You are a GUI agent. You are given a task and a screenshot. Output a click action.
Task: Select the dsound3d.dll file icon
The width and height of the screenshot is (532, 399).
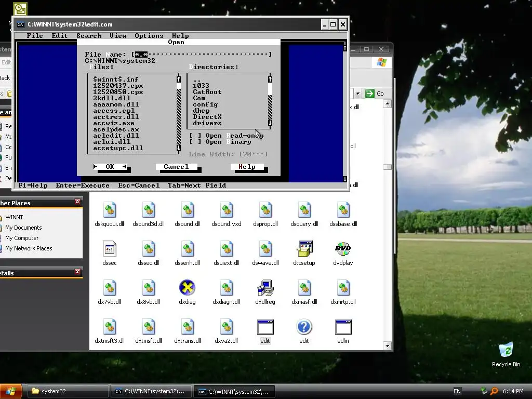pyautogui.click(x=148, y=210)
